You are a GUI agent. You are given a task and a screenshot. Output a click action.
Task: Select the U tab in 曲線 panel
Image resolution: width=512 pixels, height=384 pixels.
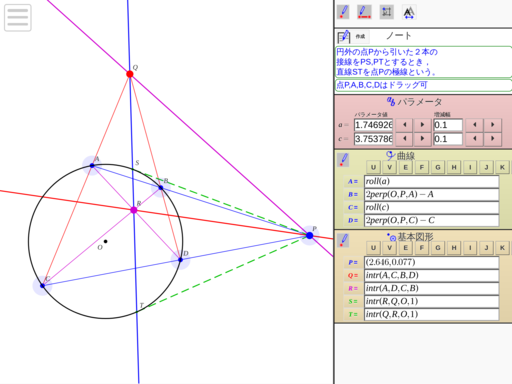click(x=373, y=167)
